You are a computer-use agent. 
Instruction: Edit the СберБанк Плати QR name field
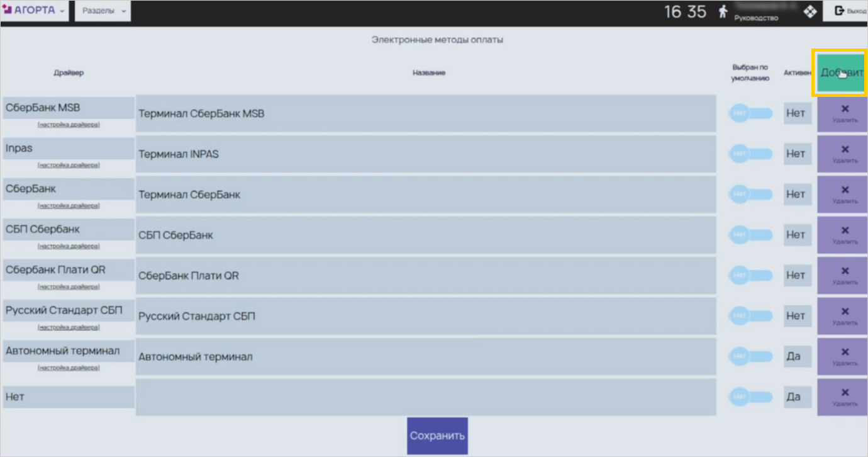coord(426,276)
